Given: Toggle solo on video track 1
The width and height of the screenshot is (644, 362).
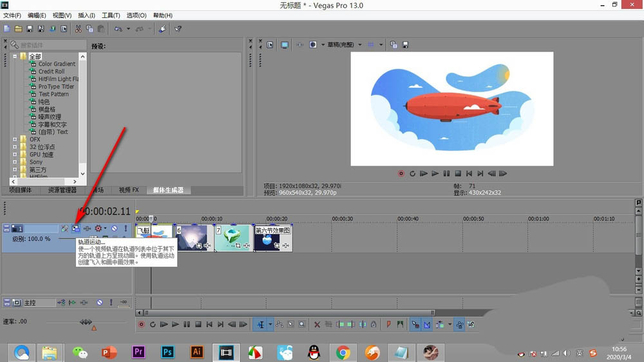Looking at the screenshot, I should pos(126,228).
